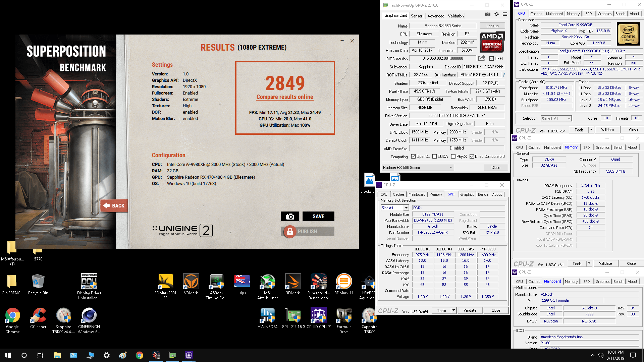The image size is (644, 362).
Task: Switch to Validation tab in GPU-Z
Action: (x=456, y=16)
